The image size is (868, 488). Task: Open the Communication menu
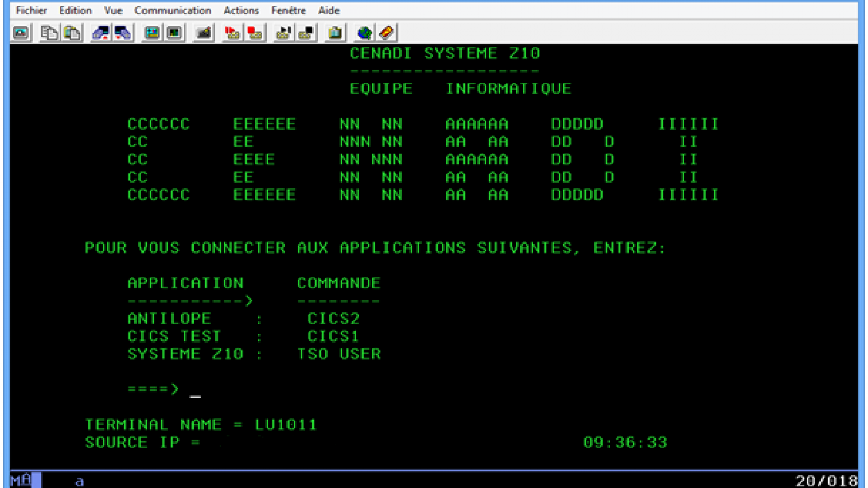[x=173, y=10]
